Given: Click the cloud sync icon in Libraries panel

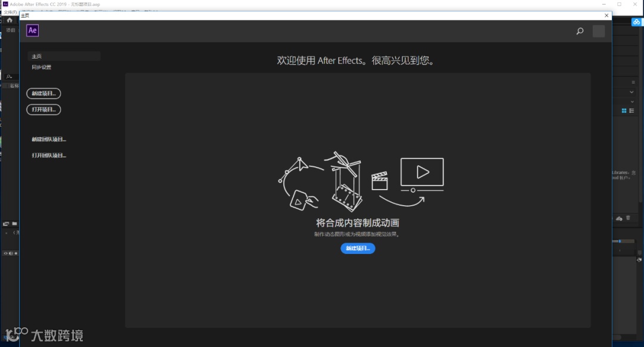Looking at the screenshot, I should [619, 218].
